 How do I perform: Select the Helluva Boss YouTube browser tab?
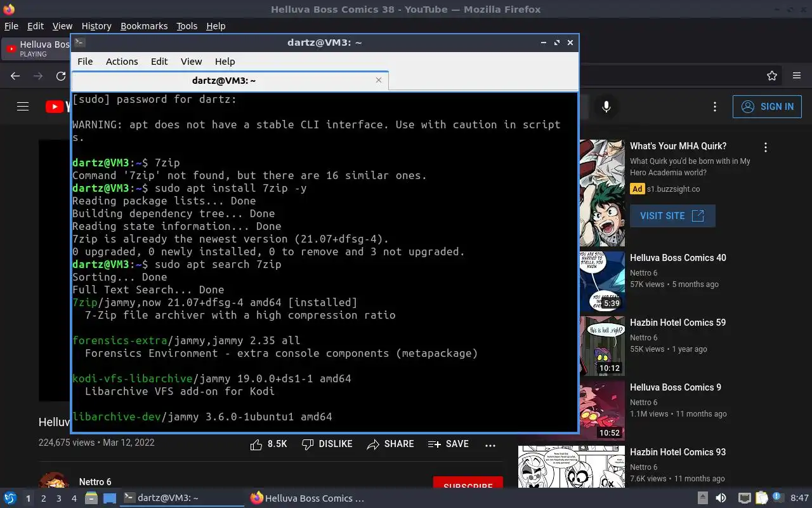point(36,48)
